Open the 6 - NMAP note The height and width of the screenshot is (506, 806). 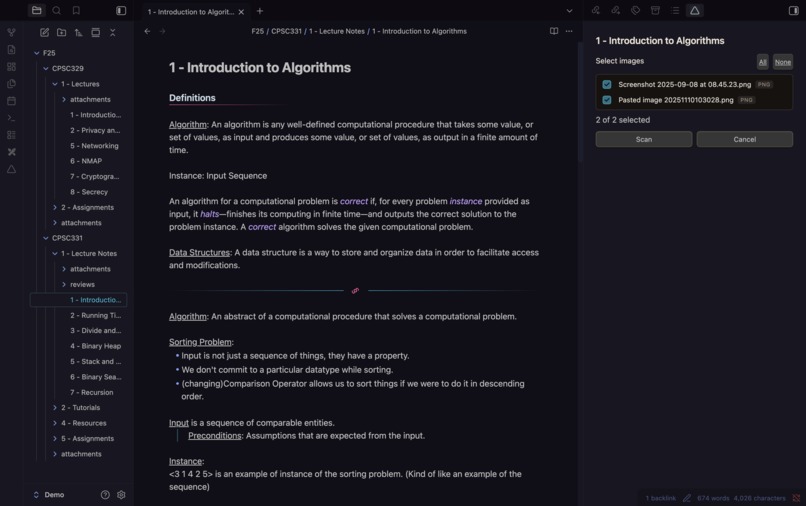pyautogui.click(x=86, y=161)
